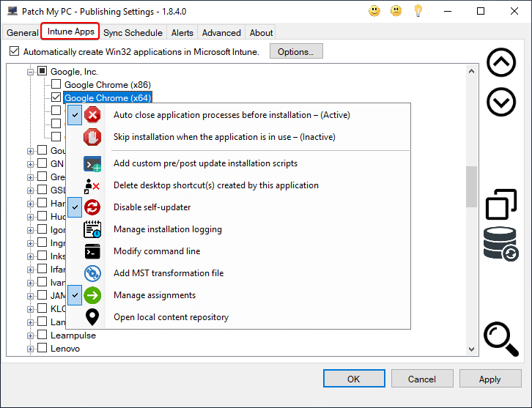The image size is (532, 408).
Task: Click the red refresh disable self-updater icon
Action: 92,207
